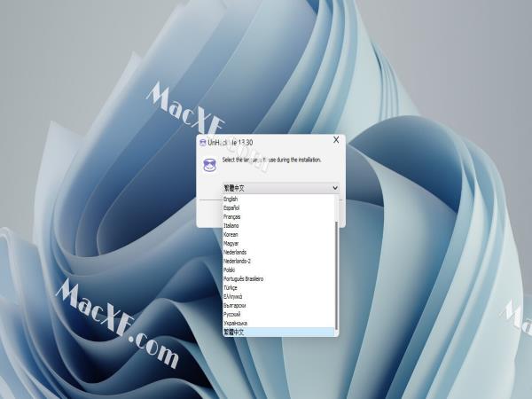Image resolution: width=532 pixels, height=399 pixels.
Task: Pick Français in the dropdown list
Action: (278, 217)
